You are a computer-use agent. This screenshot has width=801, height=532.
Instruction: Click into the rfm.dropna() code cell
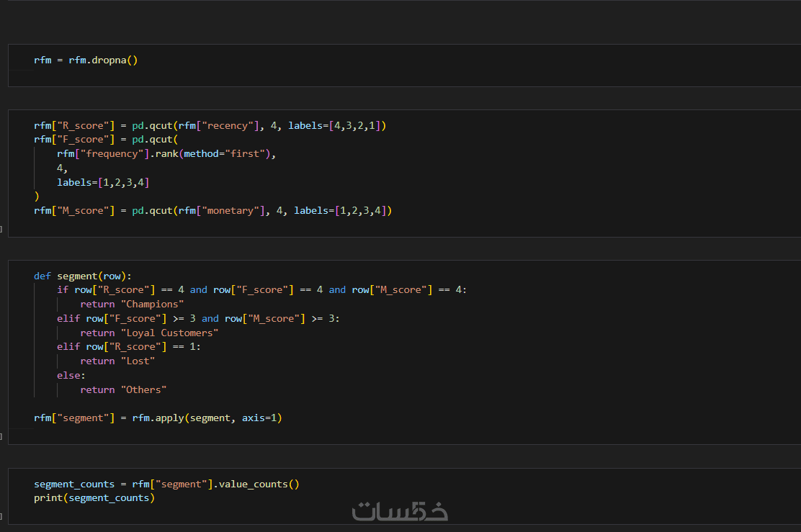pos(86,60)
